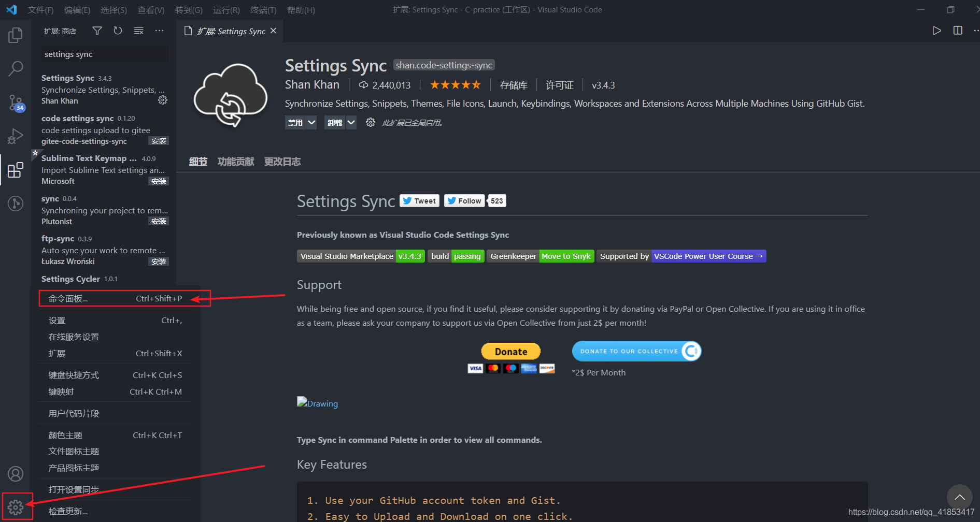Open 用户代码片段 user snippets entry
This screenshot has height=522, width=980.
point(115,414)
